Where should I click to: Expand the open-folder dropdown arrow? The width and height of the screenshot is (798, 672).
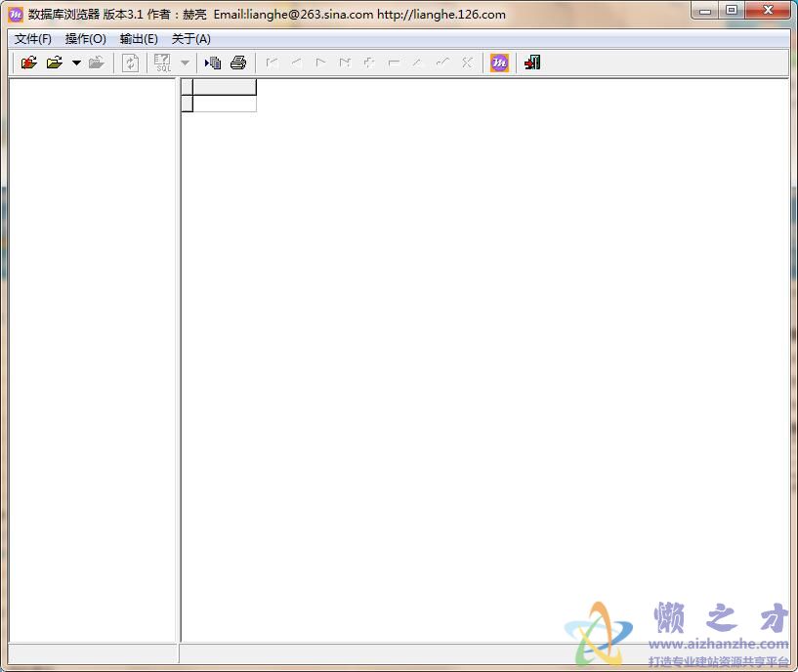tap(76, 63)
